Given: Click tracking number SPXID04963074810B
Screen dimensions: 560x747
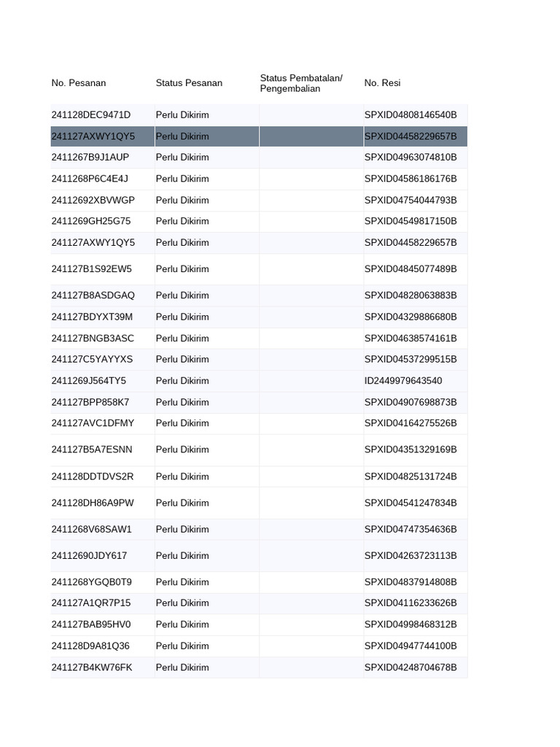Looking at the screenshot, I should point(411,158).
